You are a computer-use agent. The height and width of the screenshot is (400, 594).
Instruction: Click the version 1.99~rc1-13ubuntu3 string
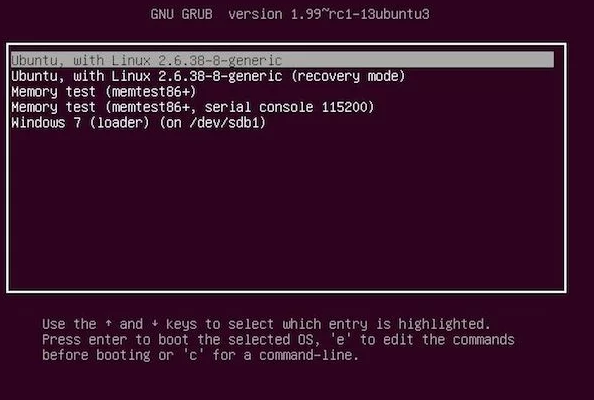tap(328, 14)
